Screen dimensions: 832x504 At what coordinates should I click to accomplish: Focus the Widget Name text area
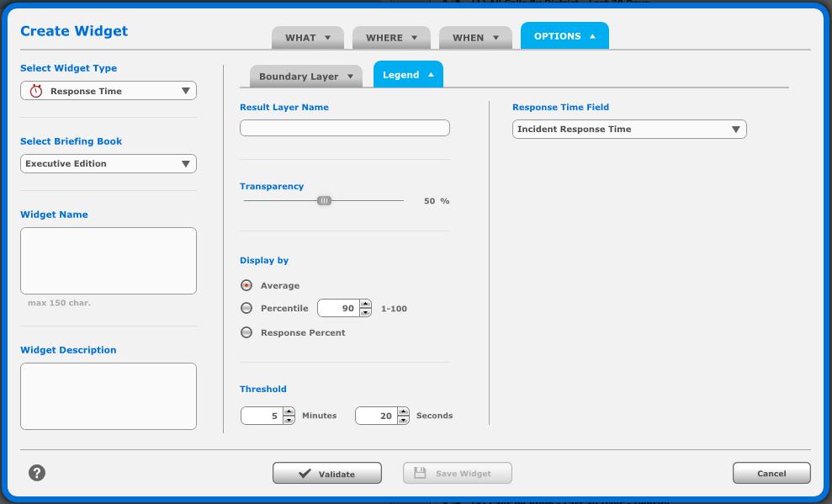109,261
